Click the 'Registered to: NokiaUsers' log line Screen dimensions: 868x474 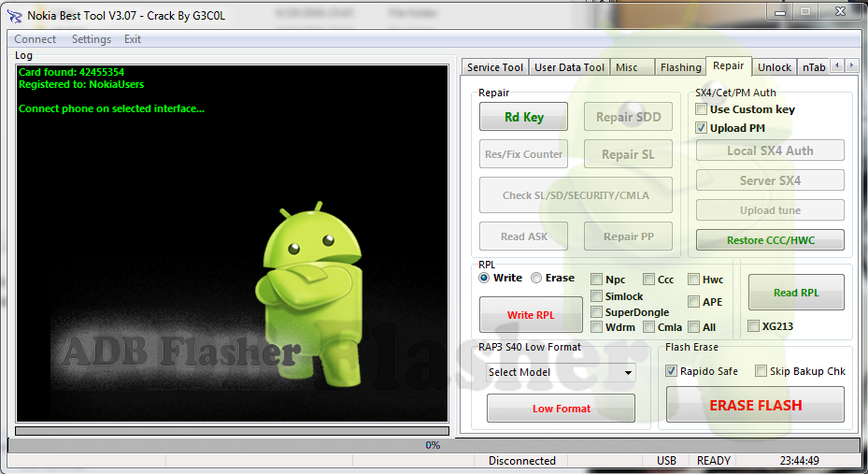pyautogui.click(x=81, y=84)
